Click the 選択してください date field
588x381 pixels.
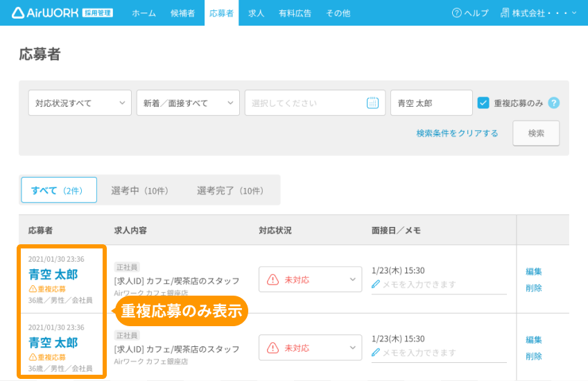[x=315, y=103]
